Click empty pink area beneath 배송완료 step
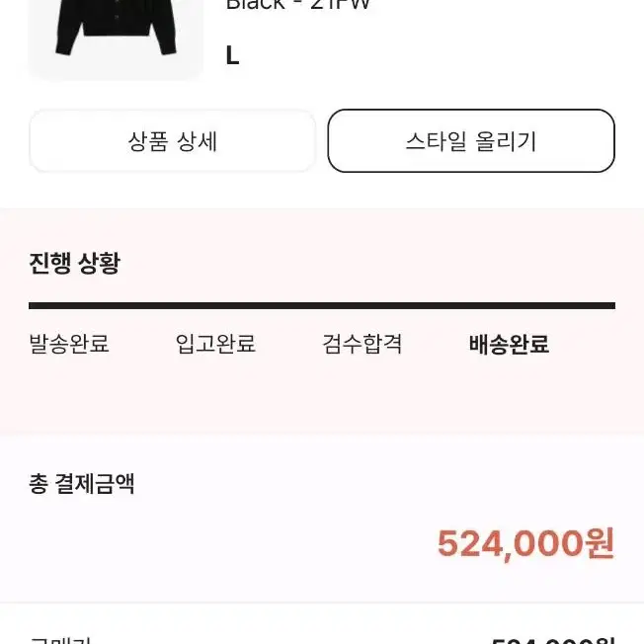Viewport: 644px width, 644px height. tap(509, 394)
